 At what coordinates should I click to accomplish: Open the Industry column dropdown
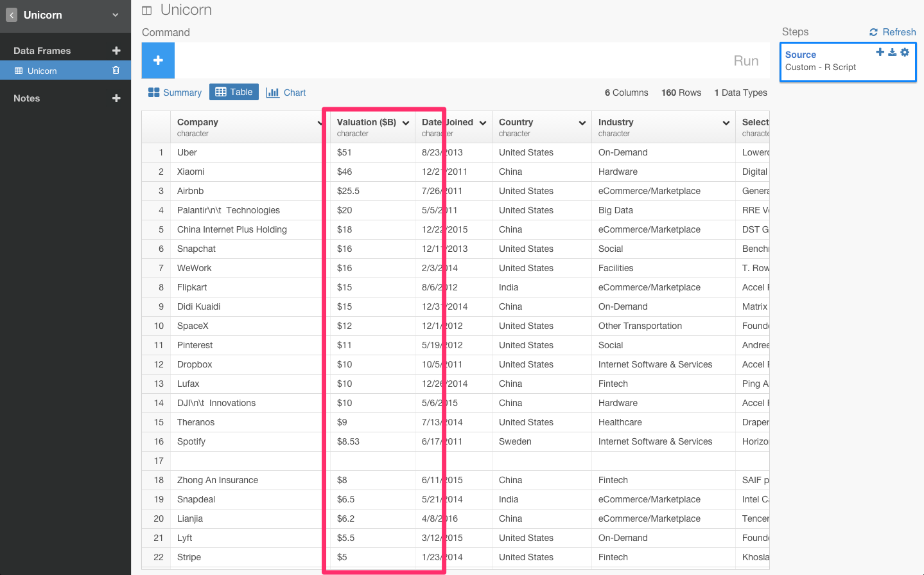coord(726,123)
